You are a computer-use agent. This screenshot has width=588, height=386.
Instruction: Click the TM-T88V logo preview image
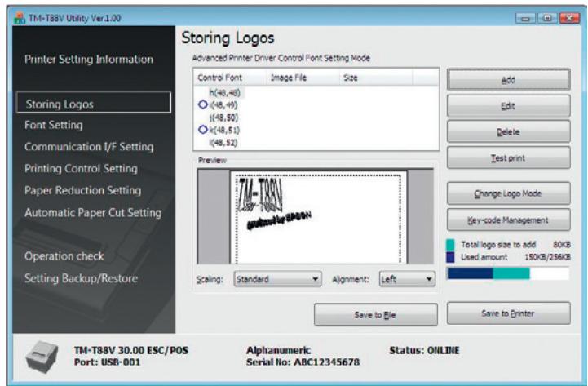click(274, 204)
